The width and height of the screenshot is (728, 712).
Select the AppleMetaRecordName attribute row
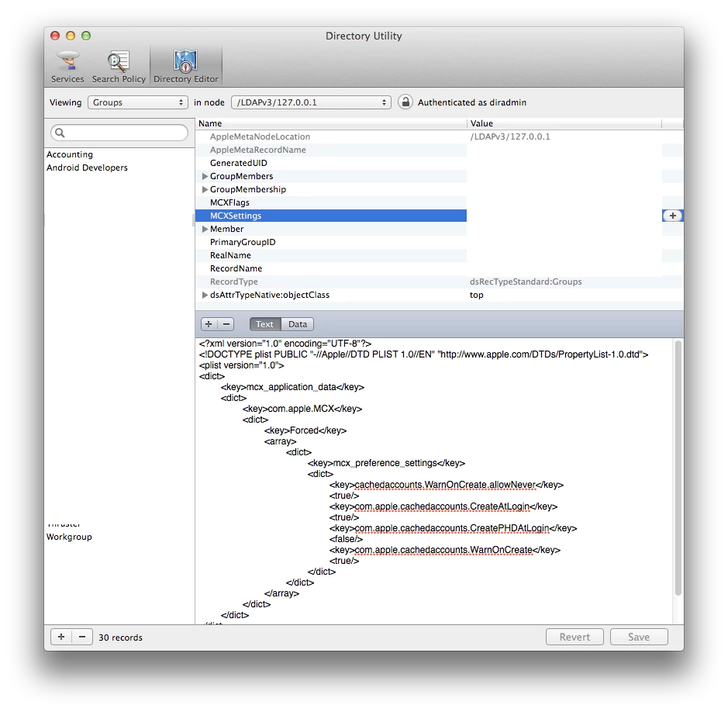click(440, 150)
